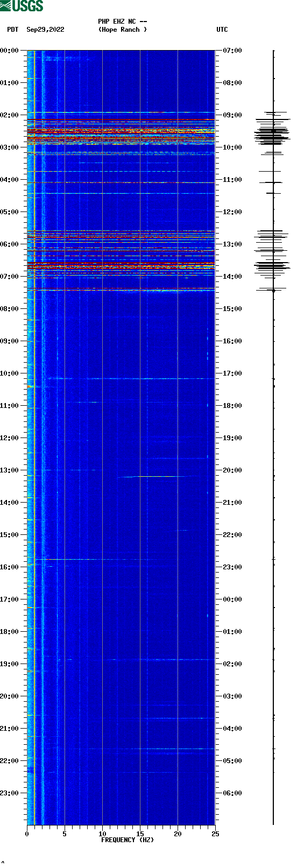Click the 08:00 UTC label on right axis
The image size is (297, 868).
pos(232,83)
